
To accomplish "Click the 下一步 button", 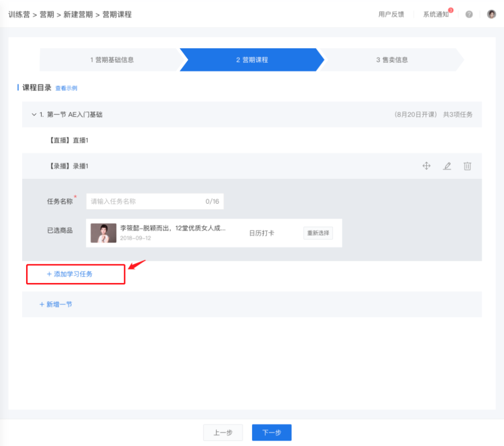I will click(x=272, y=432).
